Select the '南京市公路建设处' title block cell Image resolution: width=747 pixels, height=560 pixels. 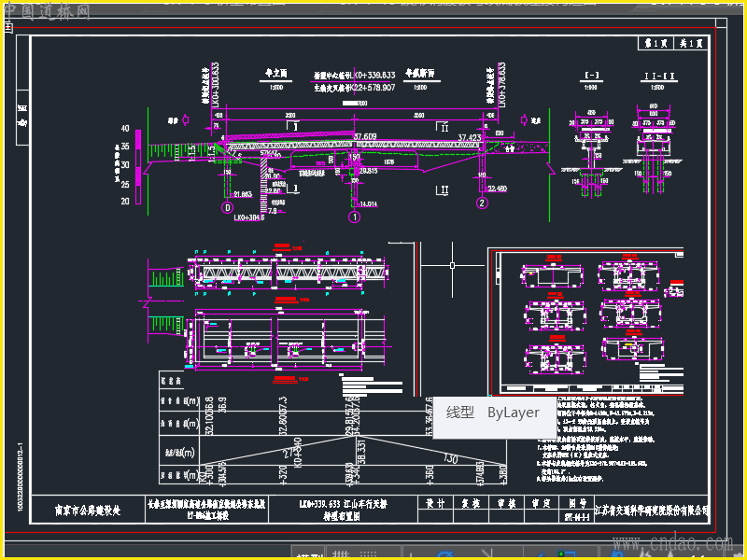(88, 511)
